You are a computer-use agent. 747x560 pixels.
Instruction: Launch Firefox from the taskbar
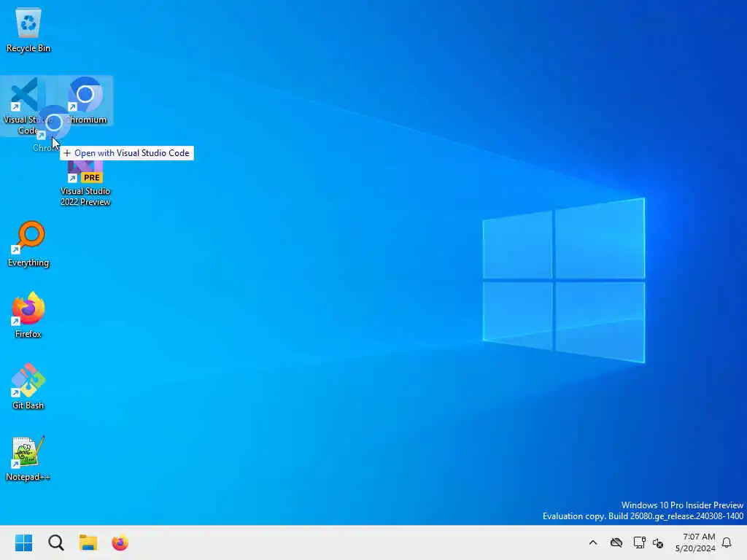coord(120,542)
